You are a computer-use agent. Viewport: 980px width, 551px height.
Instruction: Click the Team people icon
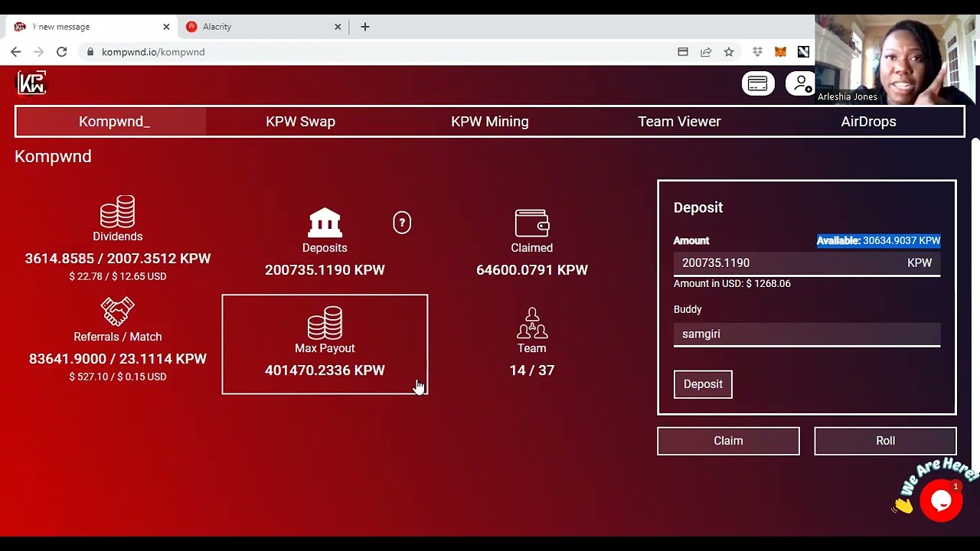(532, 323)
